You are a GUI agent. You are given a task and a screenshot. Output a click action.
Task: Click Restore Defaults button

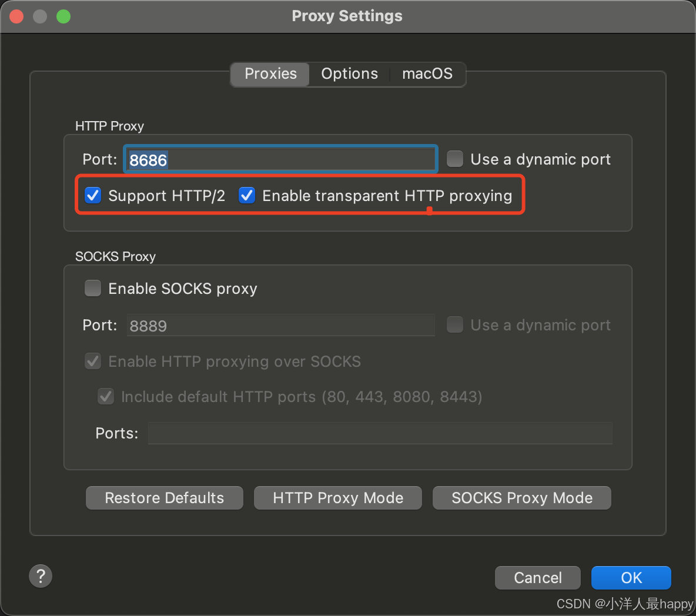[164, 498]
